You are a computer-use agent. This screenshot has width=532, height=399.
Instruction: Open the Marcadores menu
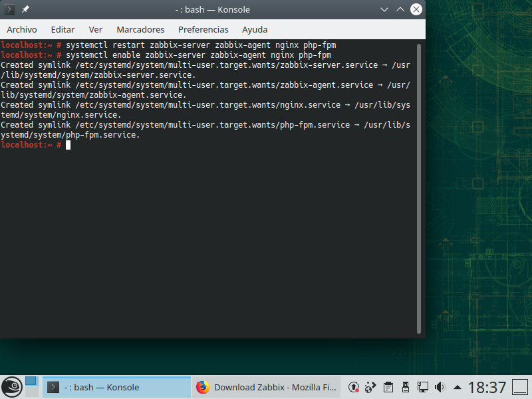coord(140,29)
